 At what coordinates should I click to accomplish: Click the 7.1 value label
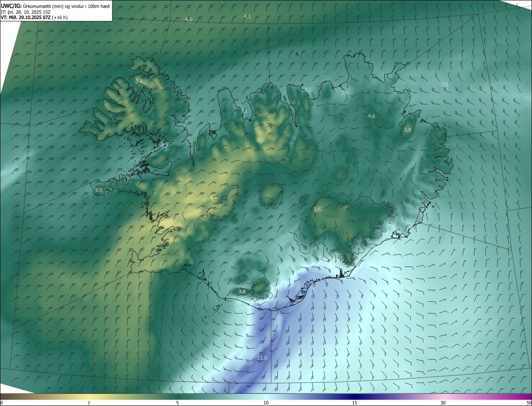(244, 111)
